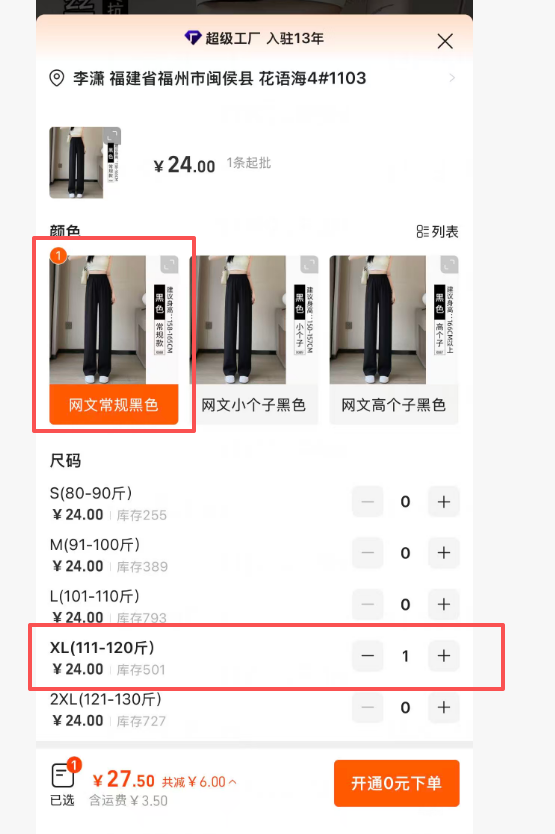The width and height of the screenshot is (555, 834).
Task: Expand the 共减¥6.00 discount details
Action: click(199, 782)
